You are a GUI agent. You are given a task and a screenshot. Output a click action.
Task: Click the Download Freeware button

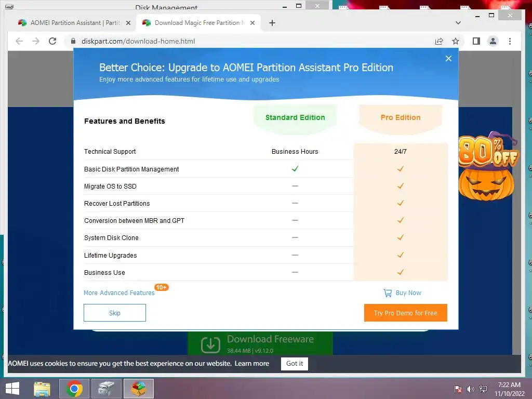[260, 343]
